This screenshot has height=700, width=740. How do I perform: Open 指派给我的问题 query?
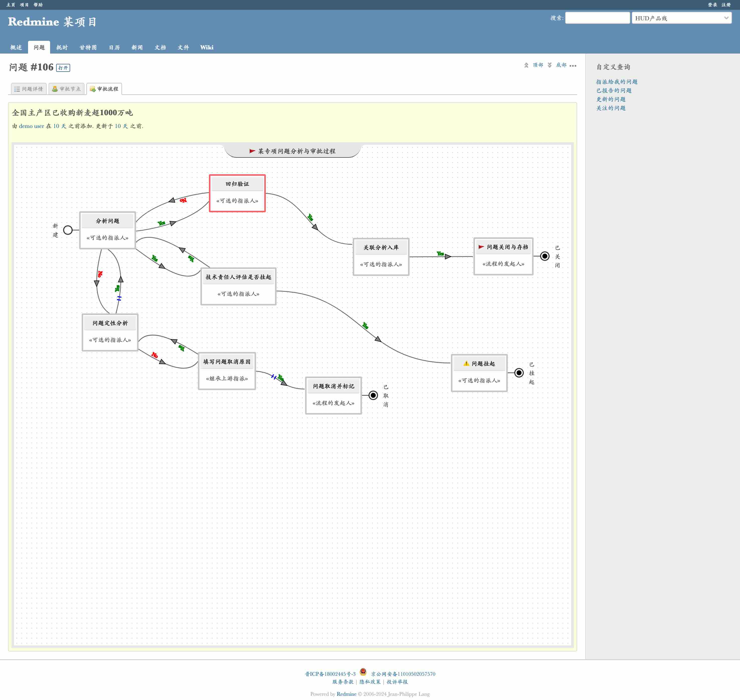(617, 82)
